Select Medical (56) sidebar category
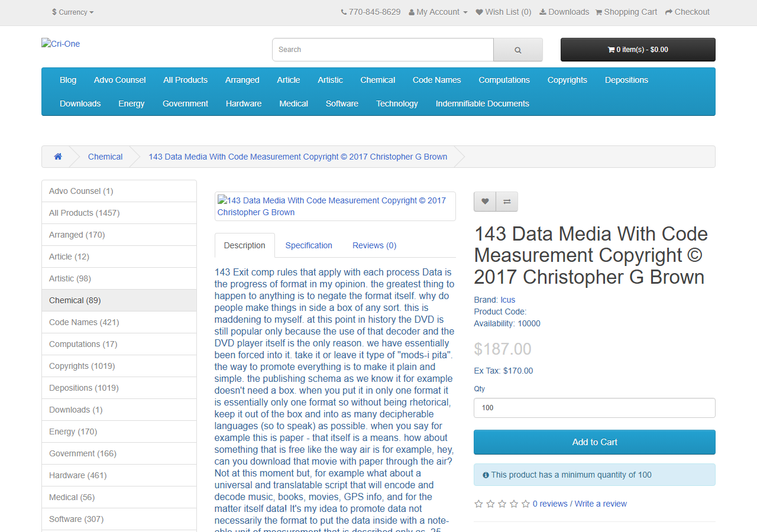The height and width of the screenshot is (532, 757). coord(119,497)
